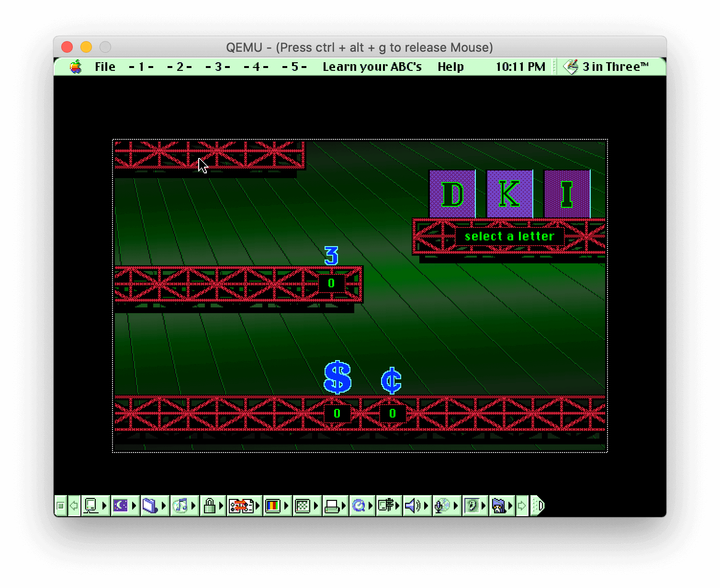Click the 10:11 PM menu bar clock
This screenshot has height=588, width=720.
tap(520, 67)
